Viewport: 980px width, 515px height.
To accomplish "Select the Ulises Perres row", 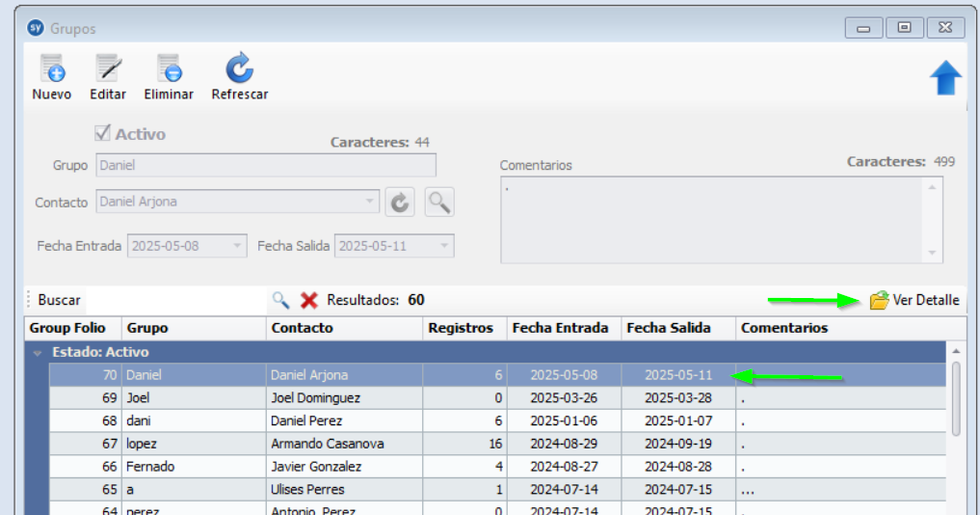I will (x=497, y=489).
